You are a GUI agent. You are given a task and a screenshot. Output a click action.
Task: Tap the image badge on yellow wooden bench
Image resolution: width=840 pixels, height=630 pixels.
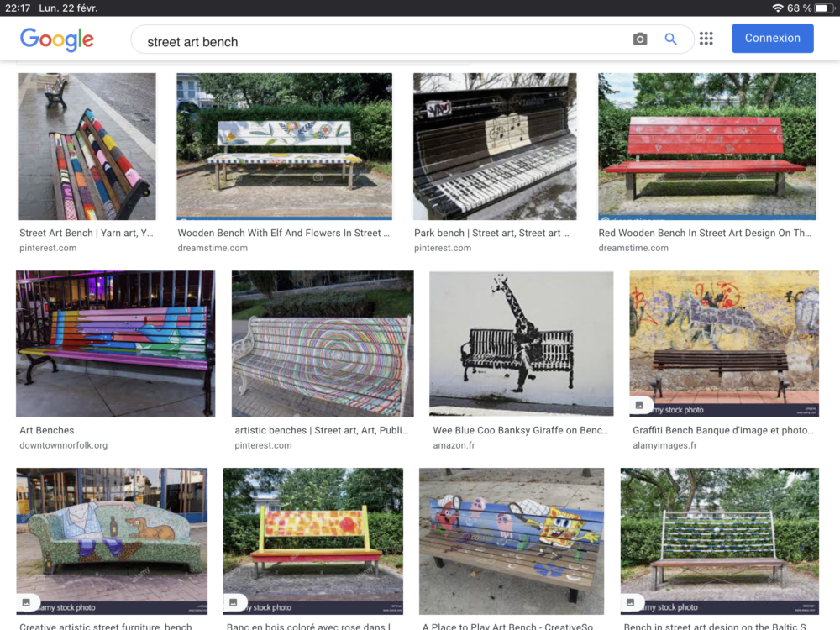pos(233,602)
